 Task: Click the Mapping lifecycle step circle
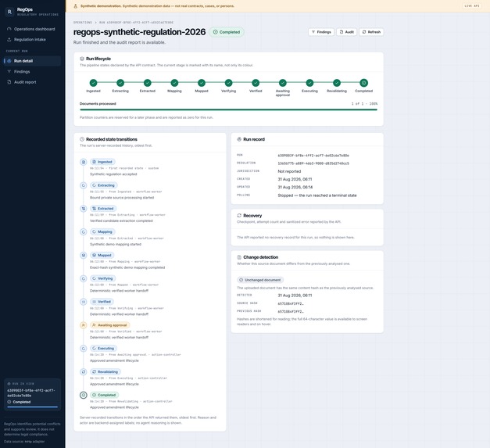pos(174,83)
